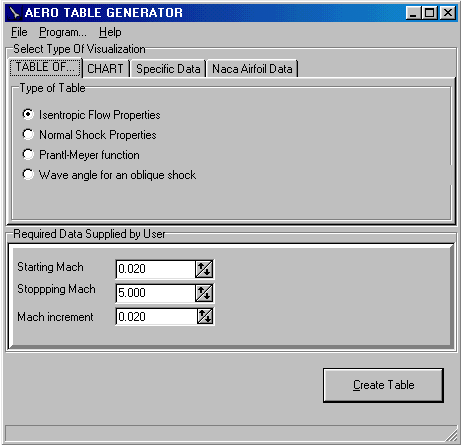
Task: Click the window resize grip corner
Action: 452,436
